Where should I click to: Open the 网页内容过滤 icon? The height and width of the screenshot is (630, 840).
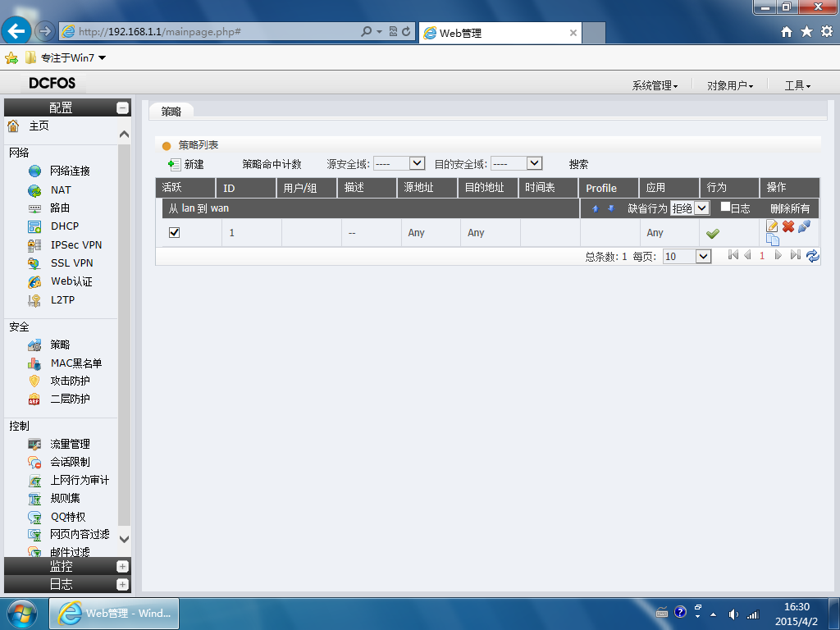tap(34, 535)
